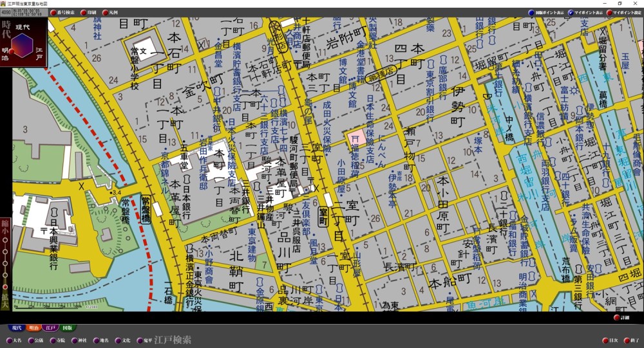The height and width of the screenshot is (348, 644).
Task: Pick the 鬼平 search filter
Action: click(140, 340)
